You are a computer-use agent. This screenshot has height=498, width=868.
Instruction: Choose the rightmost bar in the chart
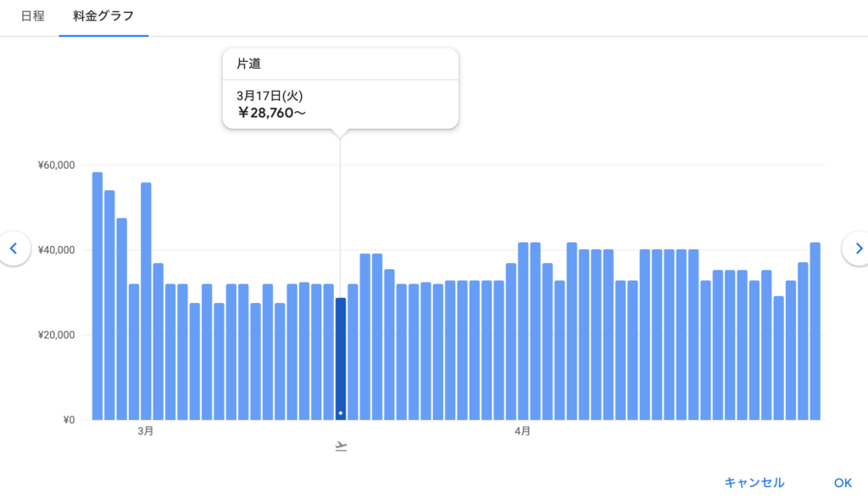[815, 331]
